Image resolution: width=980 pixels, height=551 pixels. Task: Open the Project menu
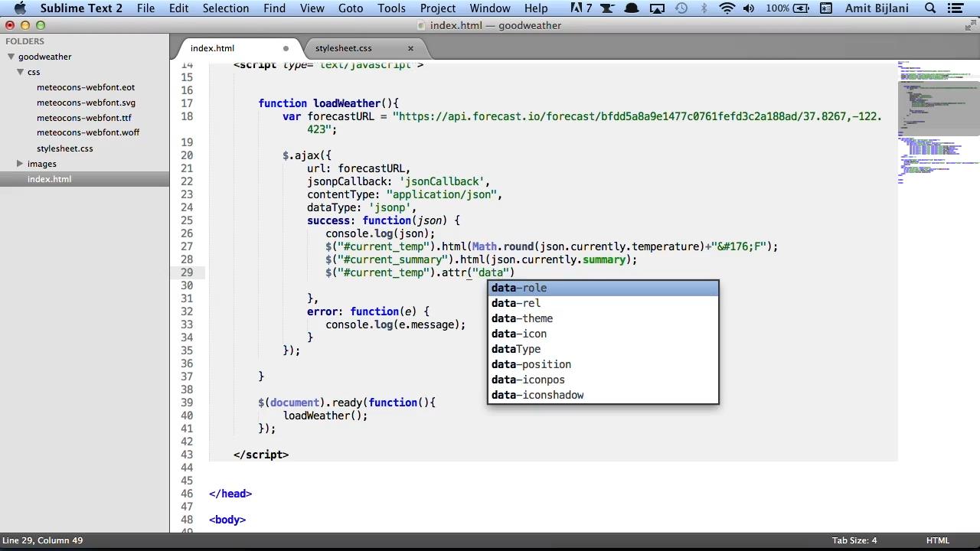tap(438, 8)
